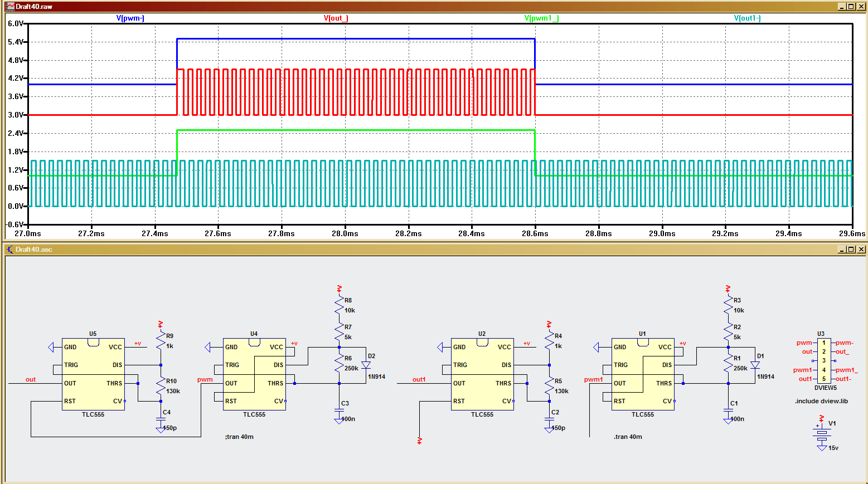Click the 28.0ms time axis label
This screenshot has width=868, height=484.
[345, 233]
